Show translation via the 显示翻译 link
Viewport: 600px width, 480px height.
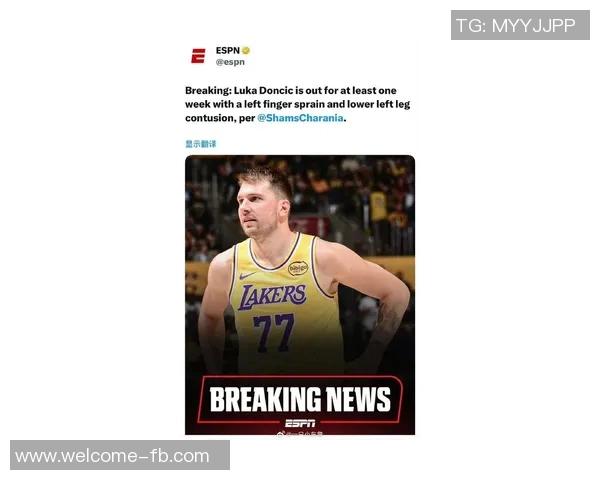(x=201, y=144)
